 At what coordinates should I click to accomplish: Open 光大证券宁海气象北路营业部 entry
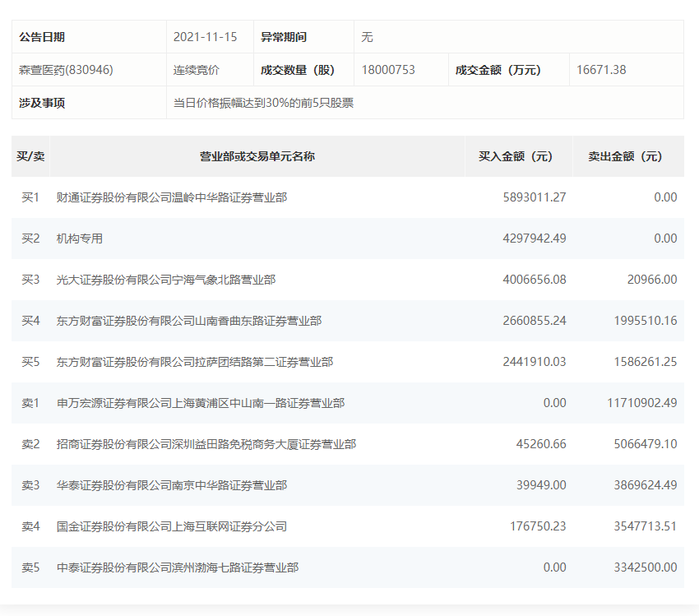[165, 280]
